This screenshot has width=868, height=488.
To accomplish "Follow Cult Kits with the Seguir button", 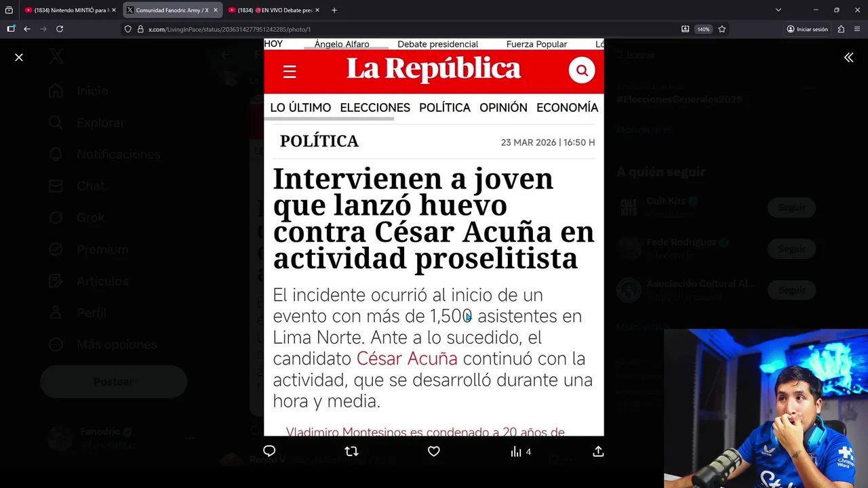I will pos(791,207).
